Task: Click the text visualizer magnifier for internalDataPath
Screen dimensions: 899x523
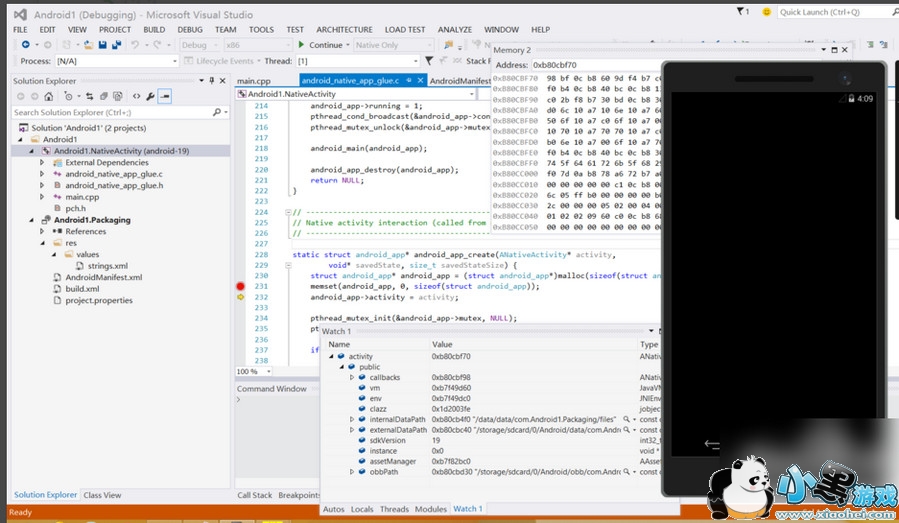Action: 626,419
